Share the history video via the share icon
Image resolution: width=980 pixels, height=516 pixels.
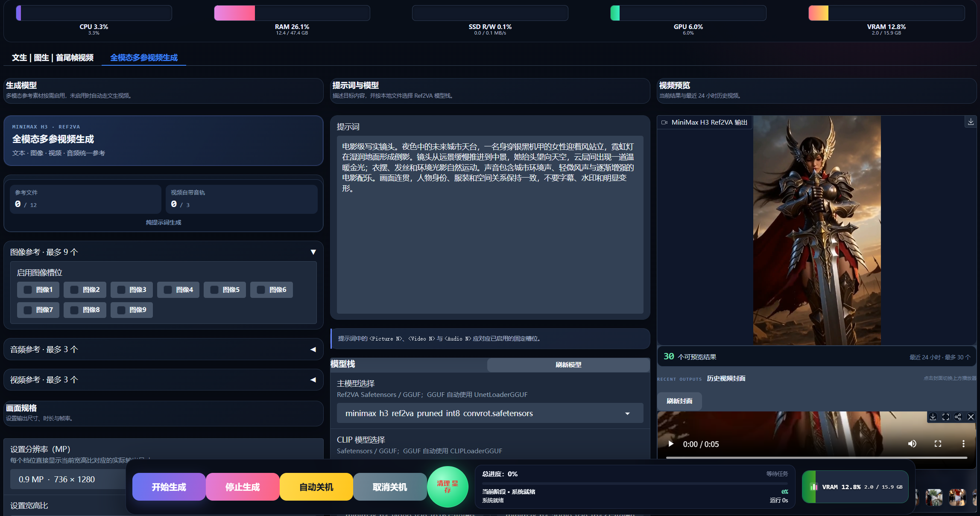click(958, 417)
